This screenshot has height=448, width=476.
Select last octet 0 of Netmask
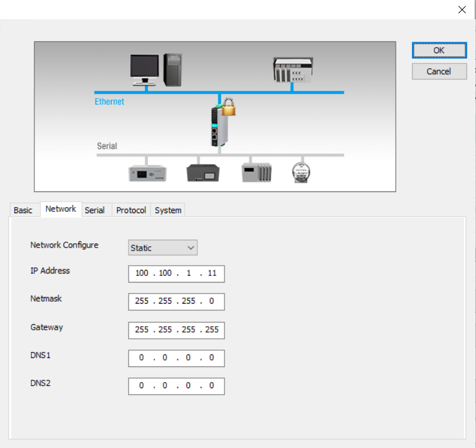(x=212, y=301)
